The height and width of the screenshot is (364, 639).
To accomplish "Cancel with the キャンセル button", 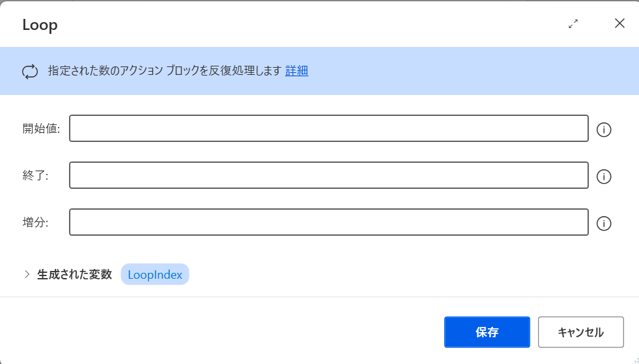I will point(581,332).
